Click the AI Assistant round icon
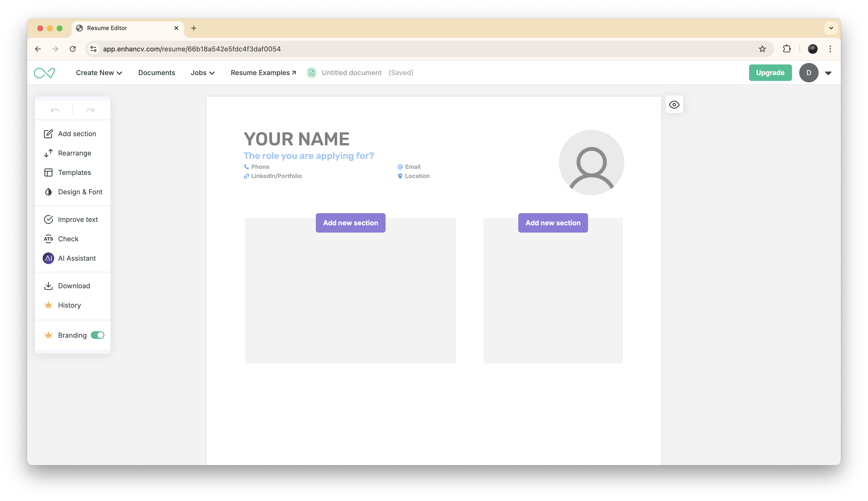 pyautogui.click(x=48, y=258)
